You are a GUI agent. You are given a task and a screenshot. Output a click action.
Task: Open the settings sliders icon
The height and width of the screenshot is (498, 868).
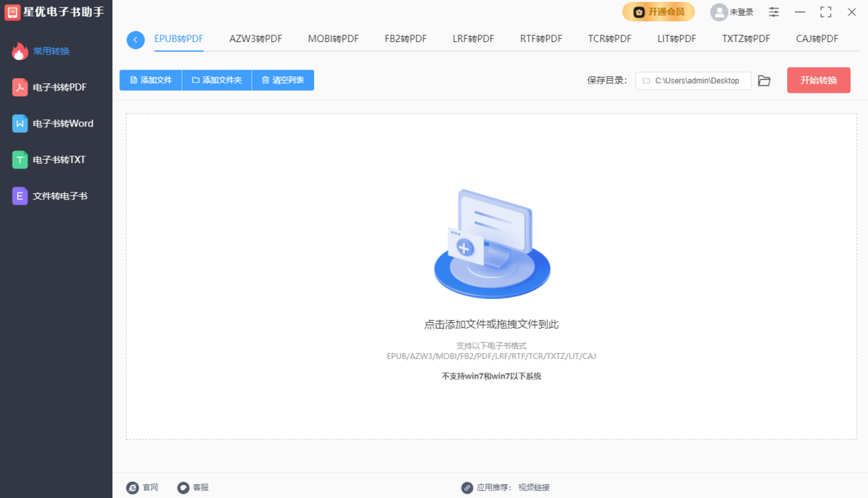[x=774, y=12]
